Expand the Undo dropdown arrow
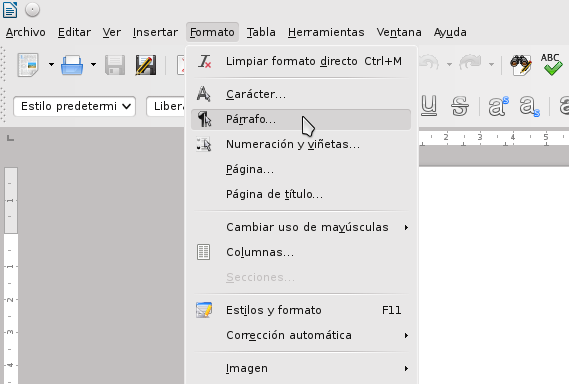 click(x=449, y=65)
